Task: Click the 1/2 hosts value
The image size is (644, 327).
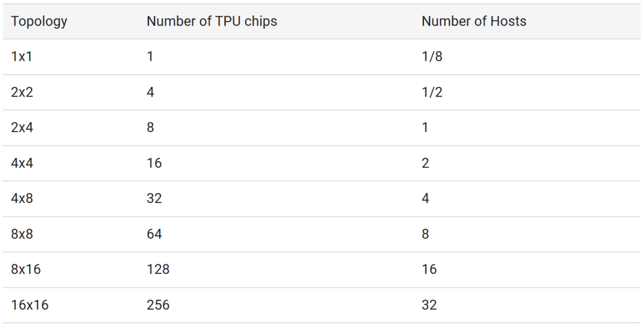Action: [432, 92]
